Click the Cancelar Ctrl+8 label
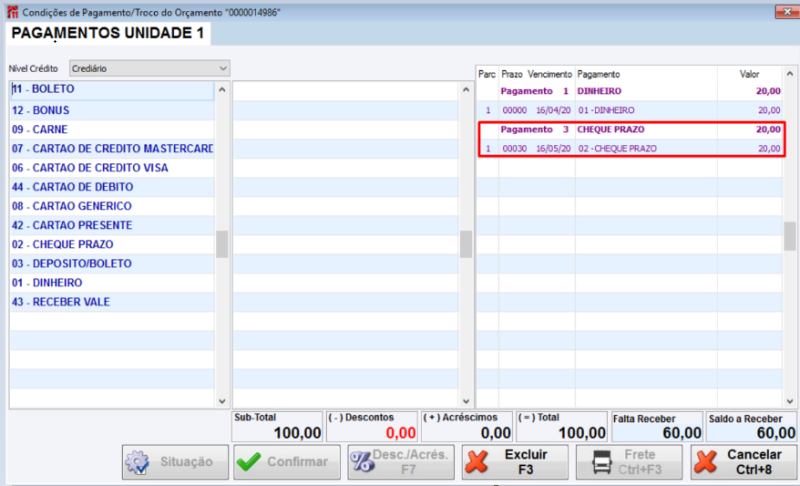Viewport: 800px width, 486px height. (x=754, y=462)
